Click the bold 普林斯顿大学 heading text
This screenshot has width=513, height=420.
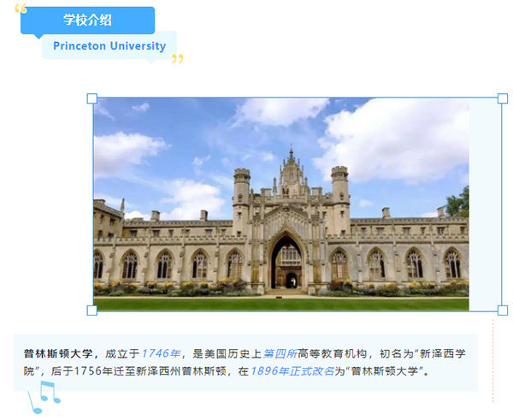[58, 354]
